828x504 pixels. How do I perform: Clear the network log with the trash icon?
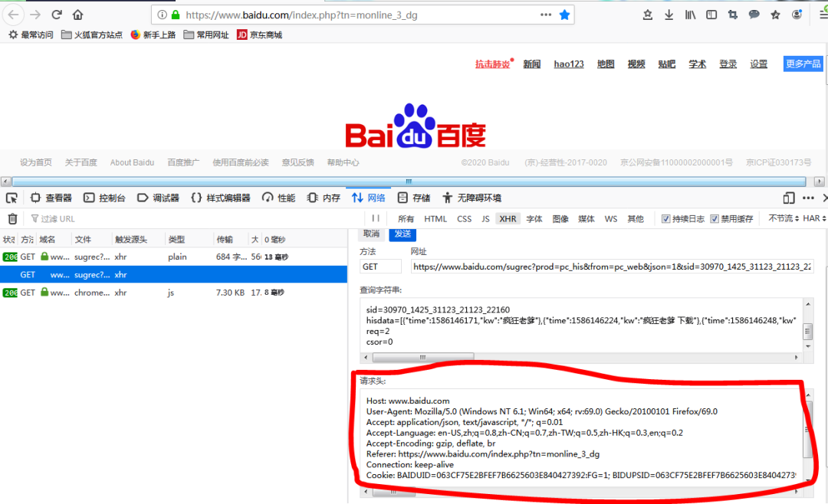point(13,218)
